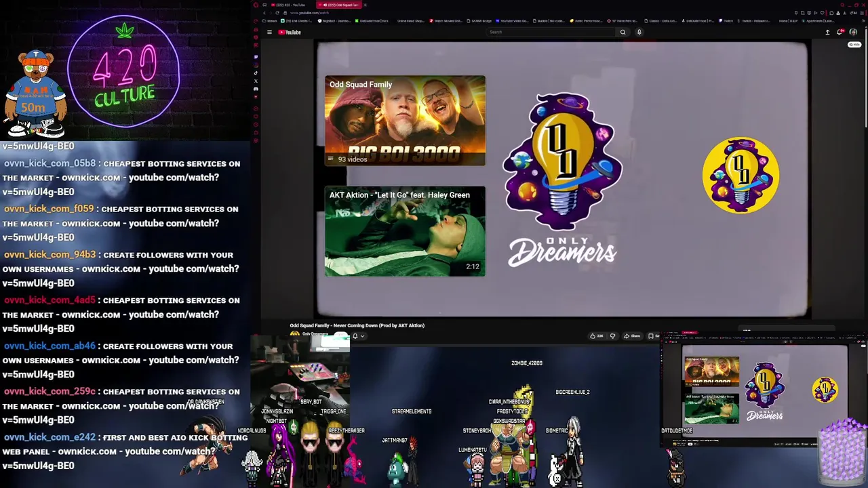The height and width of the screenshot is (488, 868).
Task: Open the Twitch bookmark
Action: 726,21
